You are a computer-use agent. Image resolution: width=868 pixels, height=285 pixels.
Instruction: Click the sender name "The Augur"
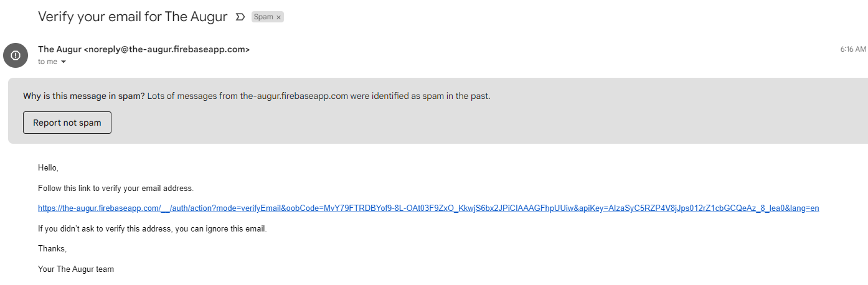click(x=60, y=49)
